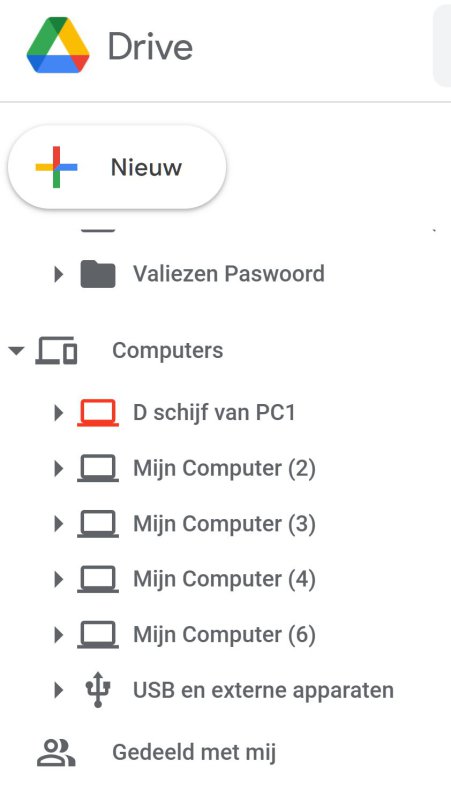Click the Computers devices icon
The image size is (451, 800).
56,351
